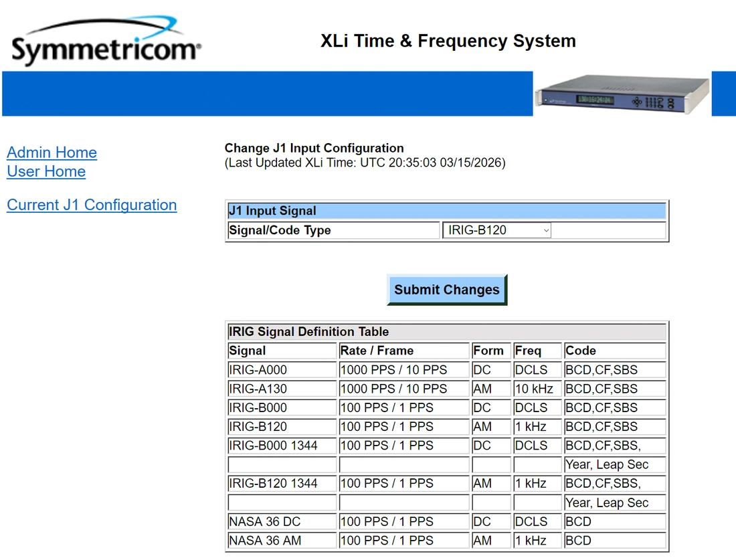This screenshot has height=560, width=736.
Task: Select the IRIG-A130 signal cell
Action: pos(282,389)
